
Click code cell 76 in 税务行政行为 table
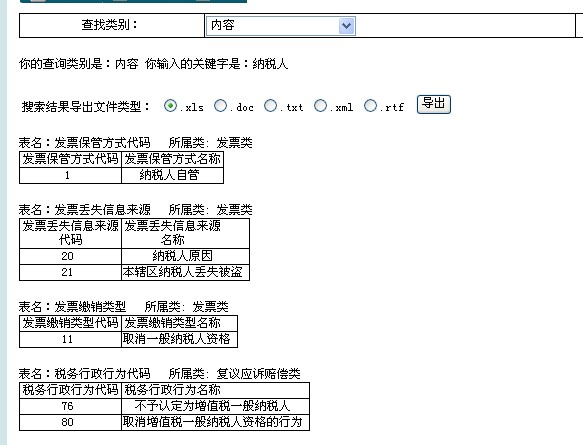pos(70,406)
